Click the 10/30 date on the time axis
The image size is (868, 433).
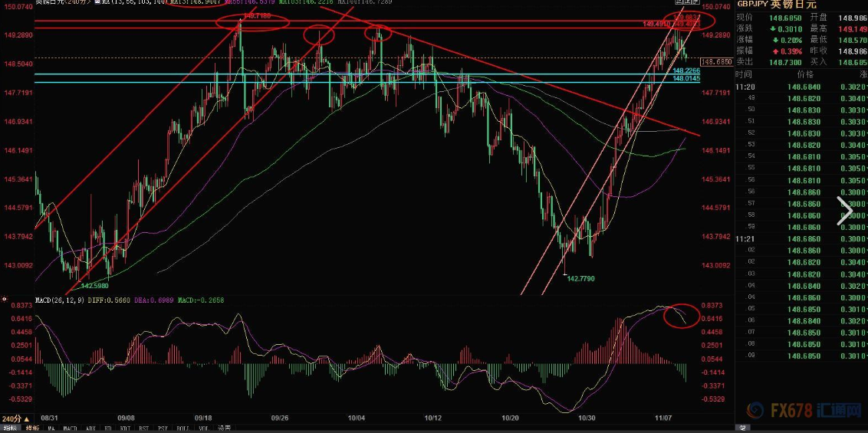pyautogui.click(x=587, y=418)
